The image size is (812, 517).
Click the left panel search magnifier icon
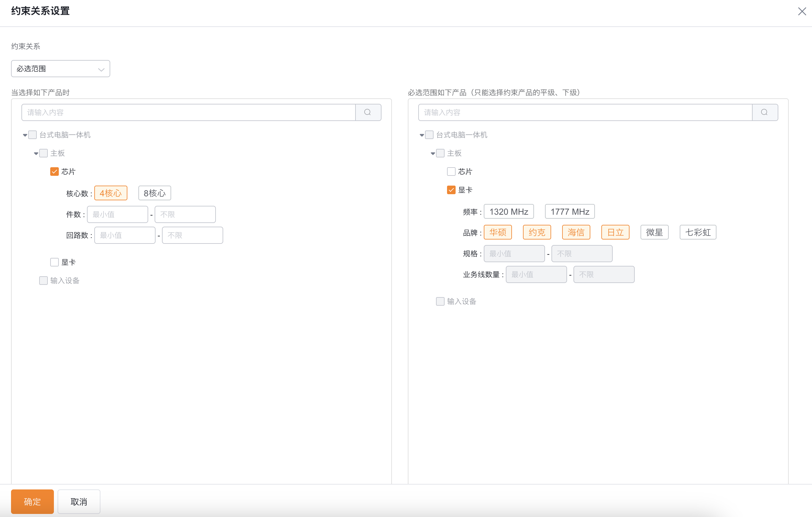pyautogui.click(x=368, y=112)
